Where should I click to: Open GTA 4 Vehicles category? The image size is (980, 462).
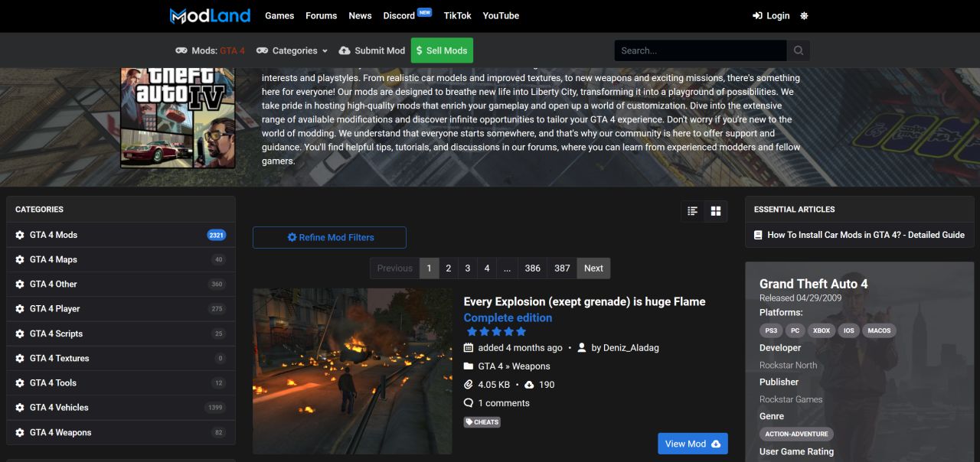click(x=121, y=407)
